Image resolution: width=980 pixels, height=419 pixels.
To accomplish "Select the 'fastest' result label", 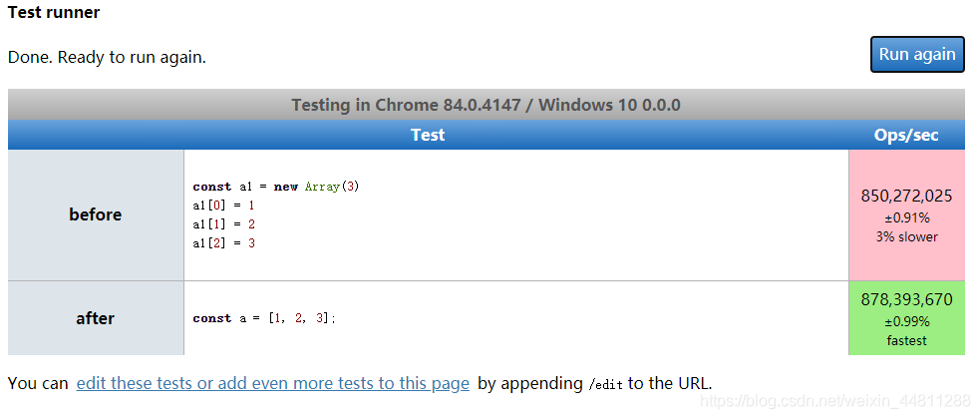I will (906, 341).
